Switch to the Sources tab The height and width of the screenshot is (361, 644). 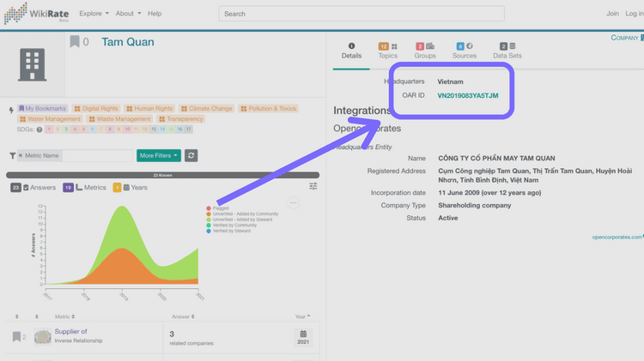pos(465,51)
